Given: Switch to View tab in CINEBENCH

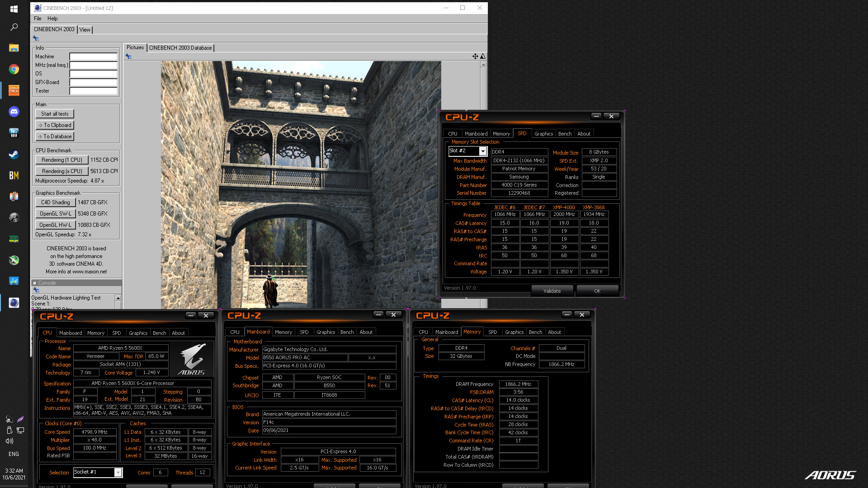Looking at the screenshot, I should point(85,30).
